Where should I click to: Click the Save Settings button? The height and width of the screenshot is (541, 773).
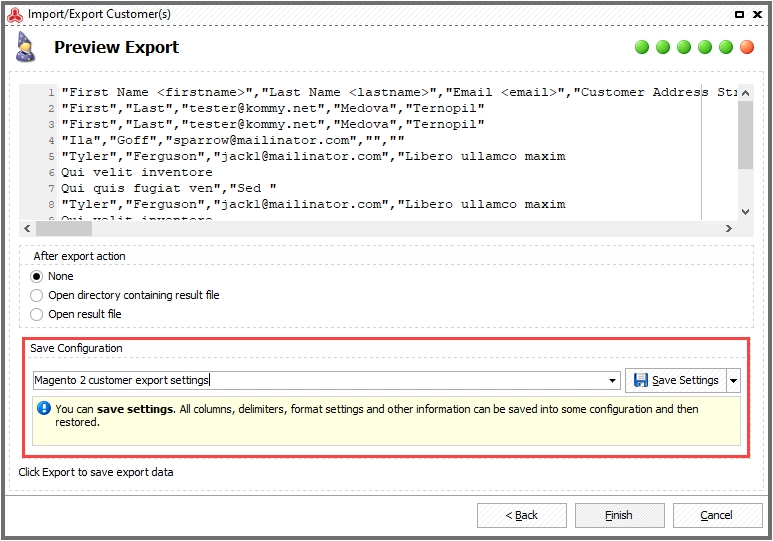tap(676, 380)
